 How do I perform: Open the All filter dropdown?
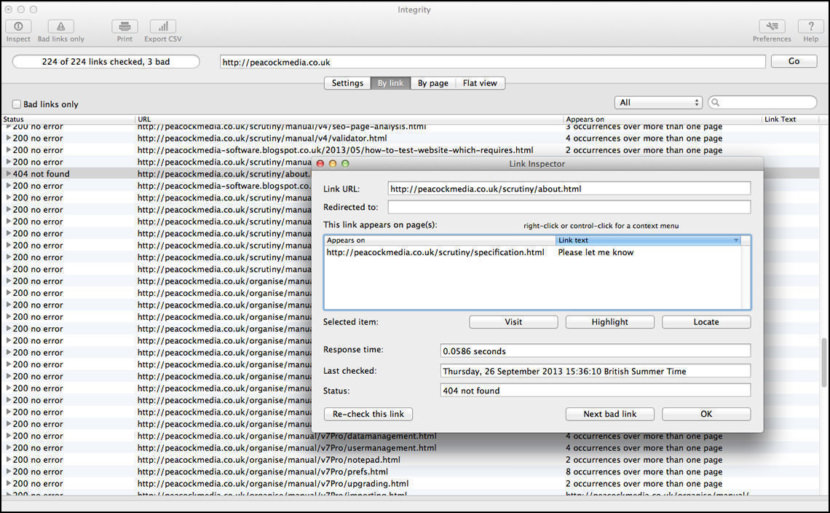(658, 102)
